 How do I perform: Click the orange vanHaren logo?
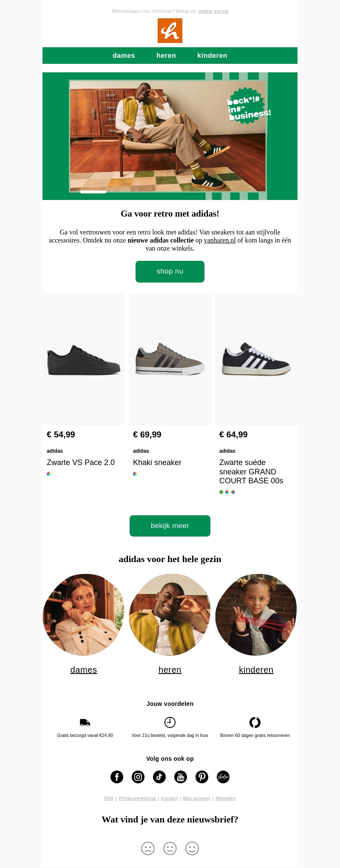pyautogui.click(x=170, y=31)
